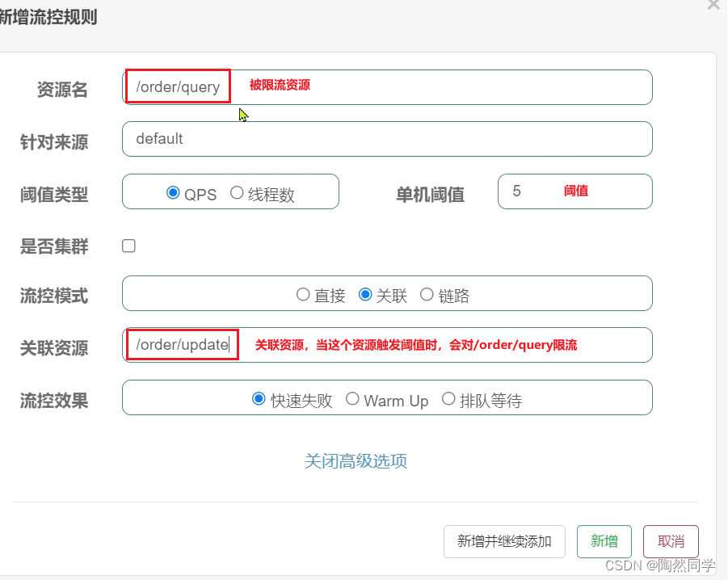Screen dimensions: 728x580
Task: Select Warm Up flow control effect
Action: pos(352,399)
